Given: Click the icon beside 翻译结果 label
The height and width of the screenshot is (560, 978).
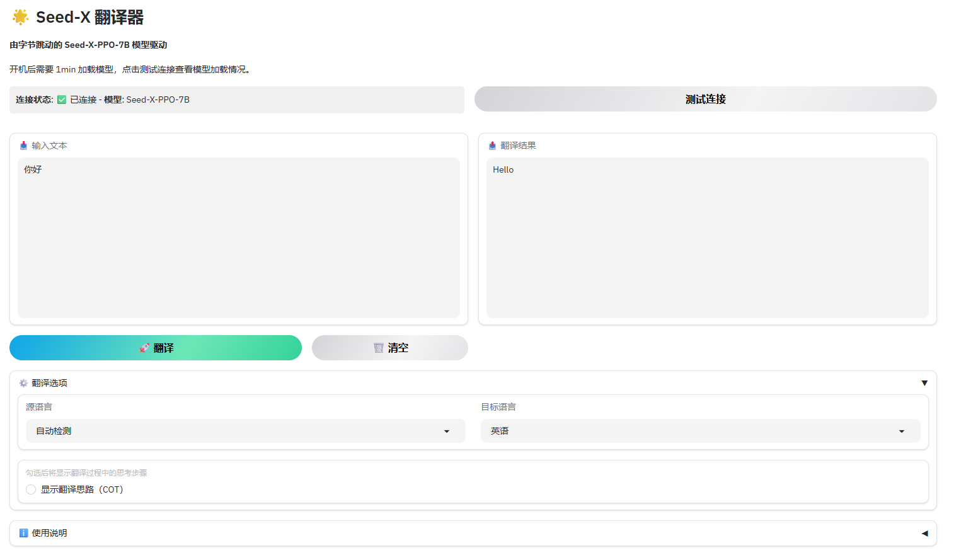Looking at the screenshot, I should click(492, 146).
